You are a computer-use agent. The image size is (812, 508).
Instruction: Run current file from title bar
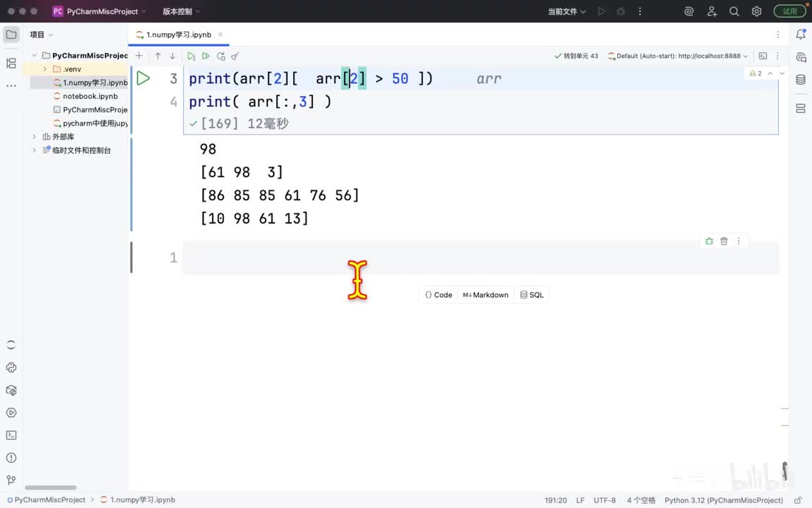[601, 11]
